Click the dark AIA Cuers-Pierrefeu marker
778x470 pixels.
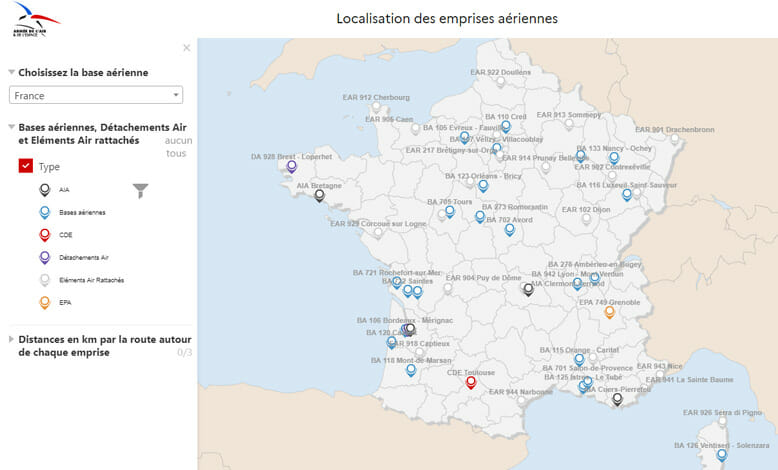pos(617,399)
